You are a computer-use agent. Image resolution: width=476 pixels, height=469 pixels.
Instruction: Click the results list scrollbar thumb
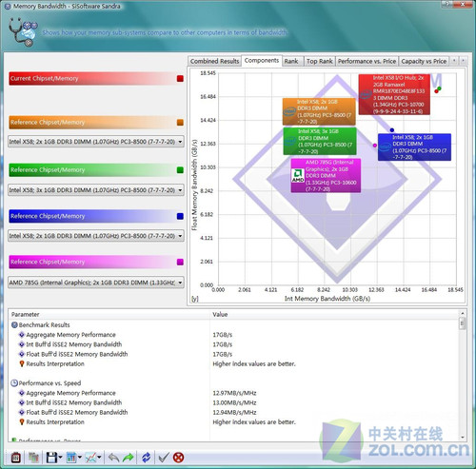pyautogui.click(x=463, y=323)
